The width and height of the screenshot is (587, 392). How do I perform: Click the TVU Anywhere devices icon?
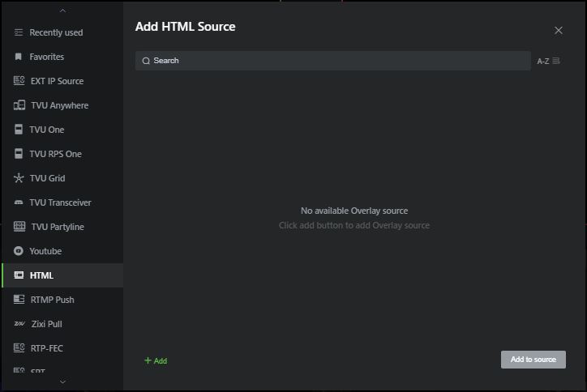pyautogui.click(x=19, y=105)
